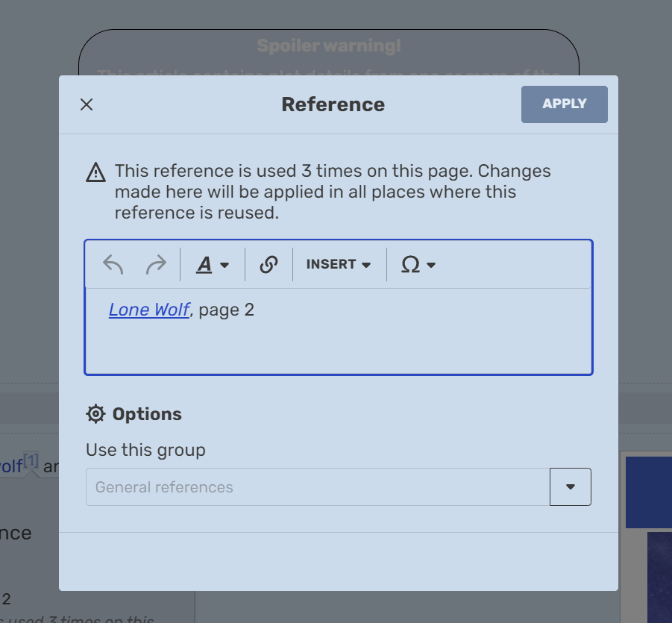Click the Lone Wolf link in the editor
Viewport: 672px width, 623px height.
click(149, 310)
